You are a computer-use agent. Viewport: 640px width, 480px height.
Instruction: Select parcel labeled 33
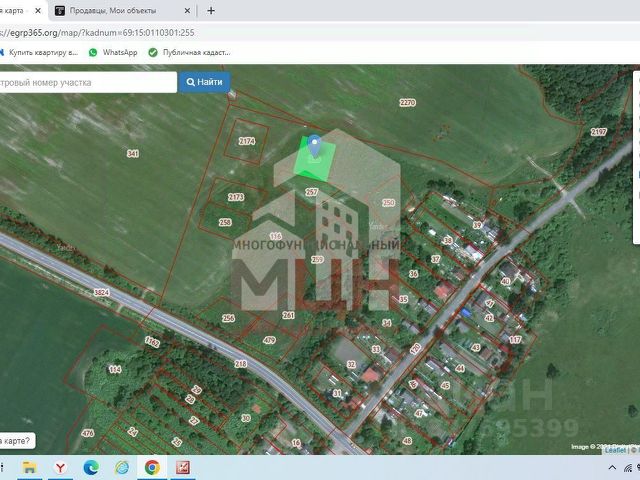(x=376, y=349)
